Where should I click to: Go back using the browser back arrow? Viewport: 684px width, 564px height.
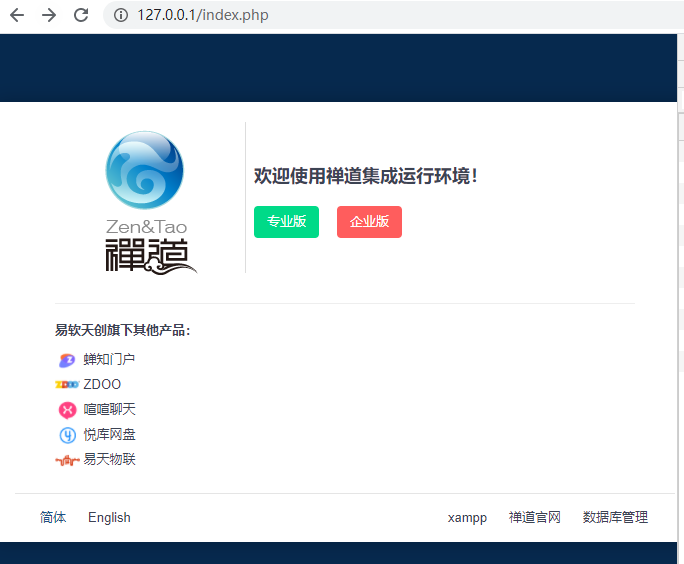17,15
